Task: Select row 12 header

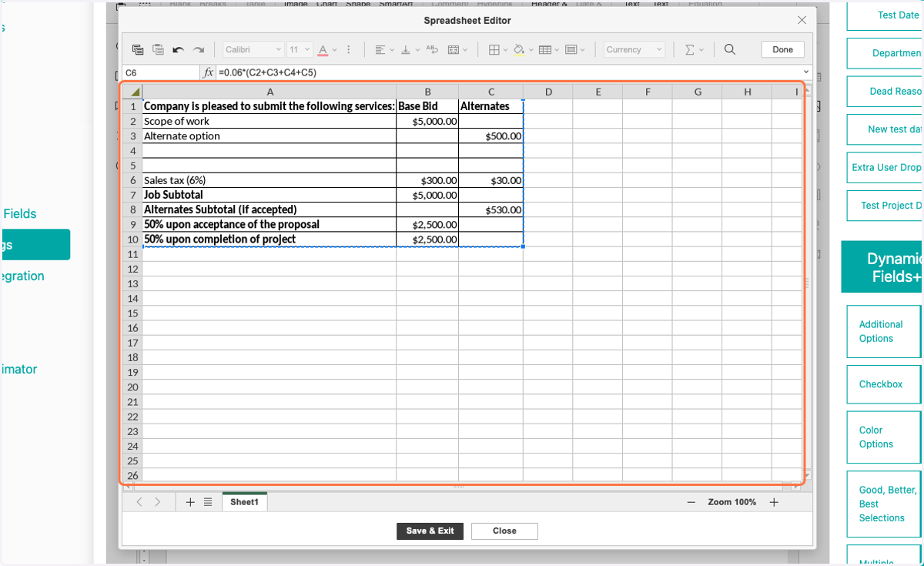Action: (132, 269)
